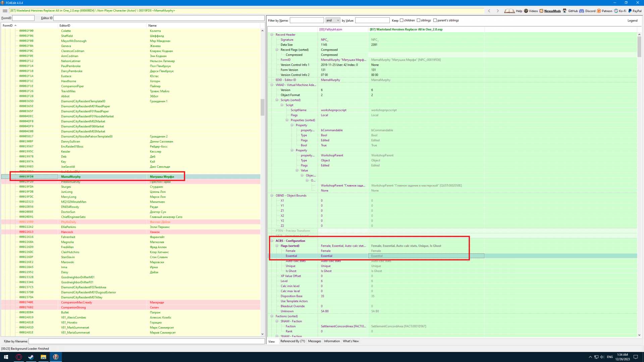Enable the Keep siblings checkbox

click(418, 20)
